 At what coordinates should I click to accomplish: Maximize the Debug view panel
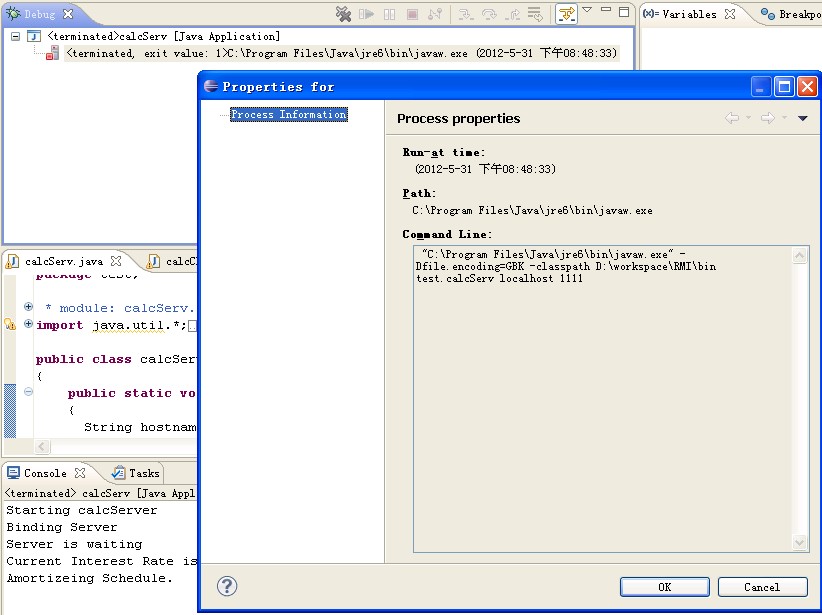[x=624, y=12]
